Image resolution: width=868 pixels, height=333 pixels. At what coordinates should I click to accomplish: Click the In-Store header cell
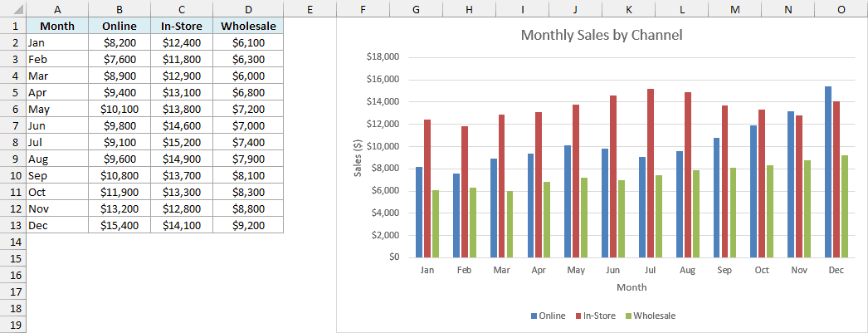click(x=182, y=26)
